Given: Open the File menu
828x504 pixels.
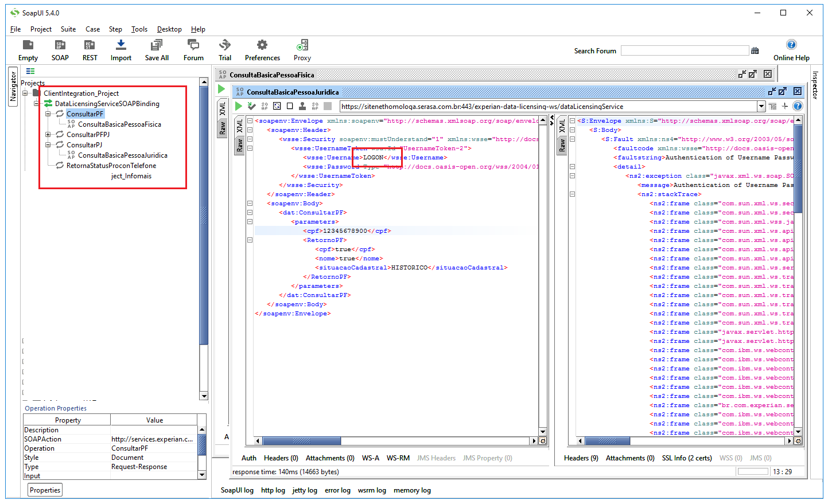Looking at the screenshot, I should point(15,29).
